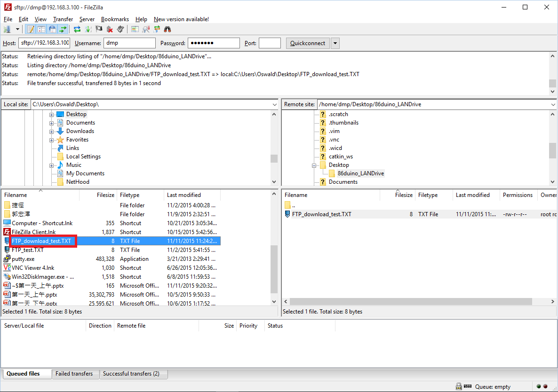The height and width of the screenshot is (392, 558).
Task: Toggle directory comparison
Action: (x=145, y=29)
